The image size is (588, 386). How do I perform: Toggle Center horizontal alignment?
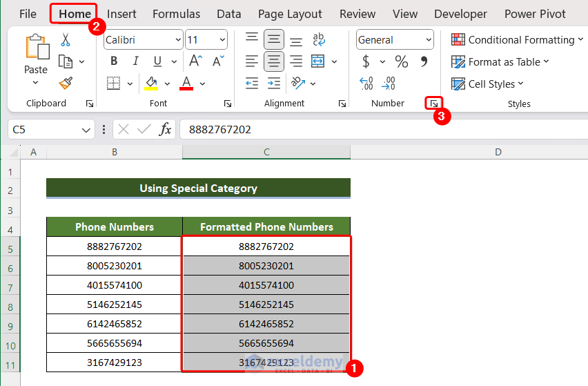pyautogui.click(x=274, y=61)
